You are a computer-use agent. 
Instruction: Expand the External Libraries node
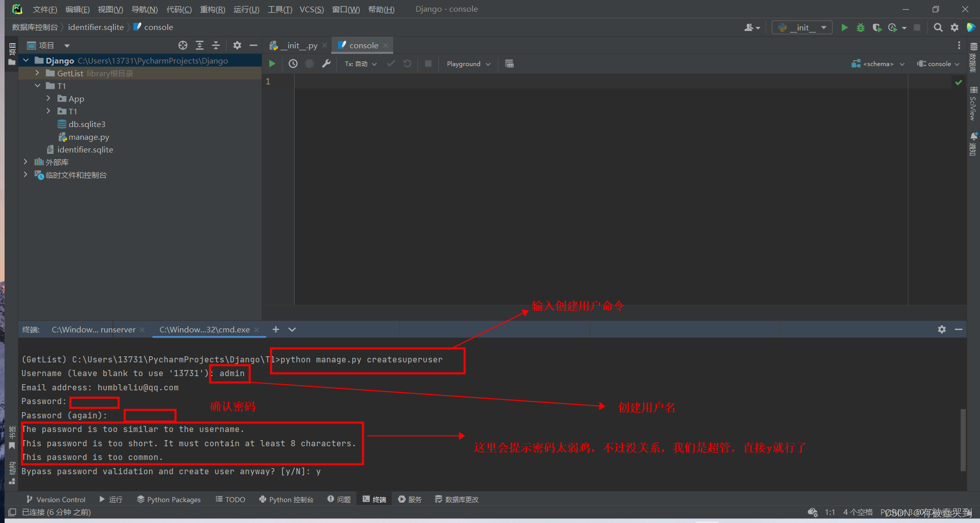25,162
